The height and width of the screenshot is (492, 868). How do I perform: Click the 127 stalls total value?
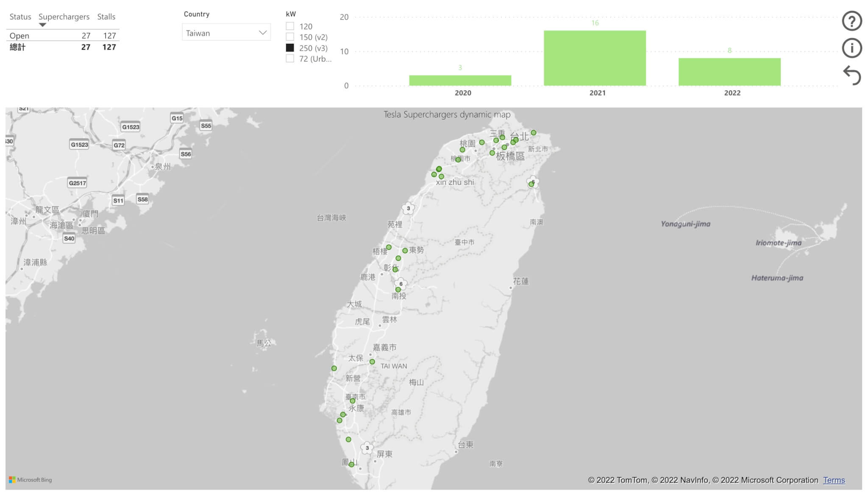click(109, 47)
